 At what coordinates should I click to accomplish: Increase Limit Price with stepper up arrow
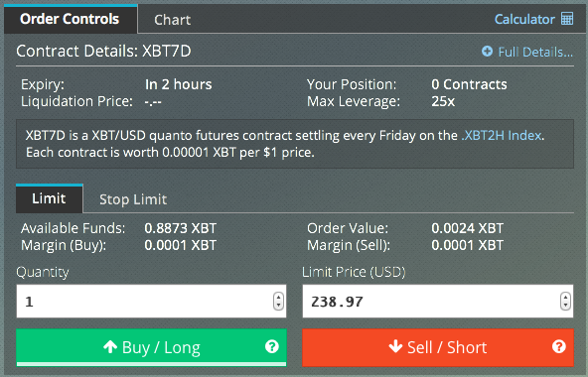(565, 298)
